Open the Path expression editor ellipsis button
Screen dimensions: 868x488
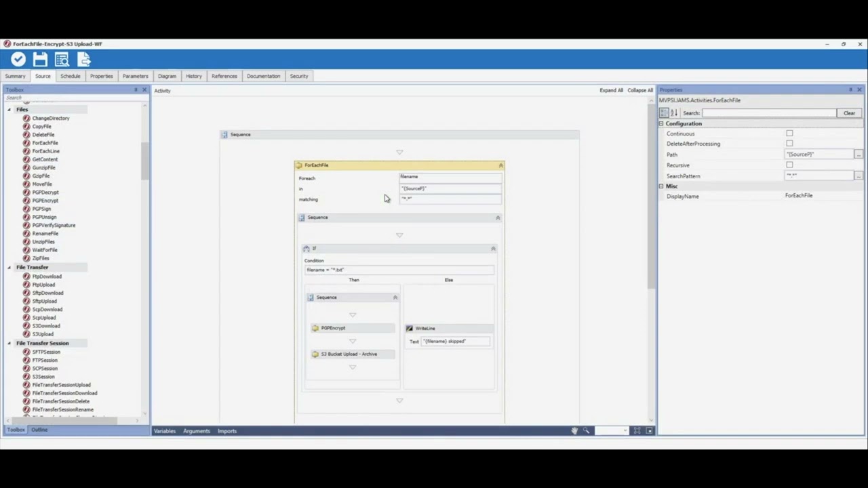859,155
